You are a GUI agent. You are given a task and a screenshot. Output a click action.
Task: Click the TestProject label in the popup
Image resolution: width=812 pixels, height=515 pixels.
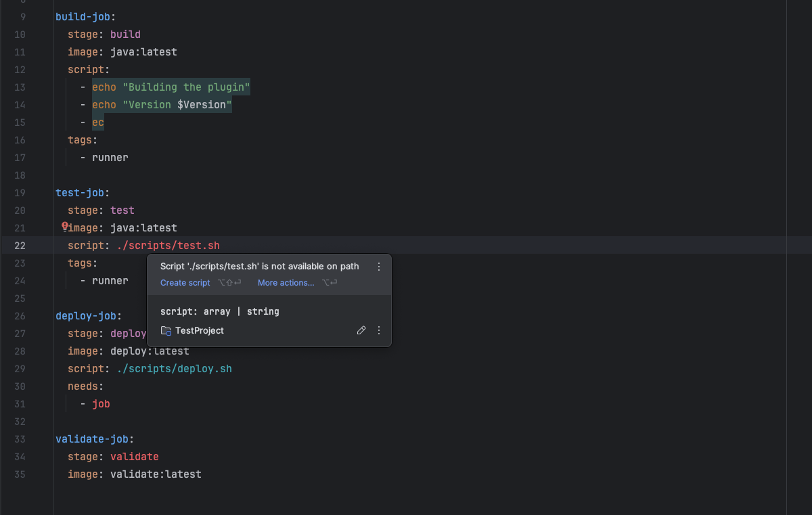[x=200, y=330]
